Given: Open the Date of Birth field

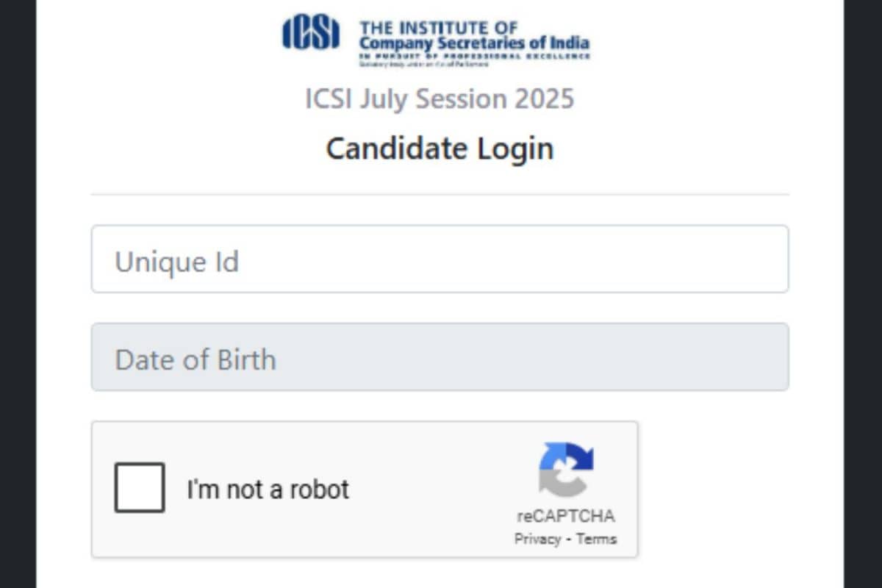Looking at the screenshot, I should [x=440, y=356].
